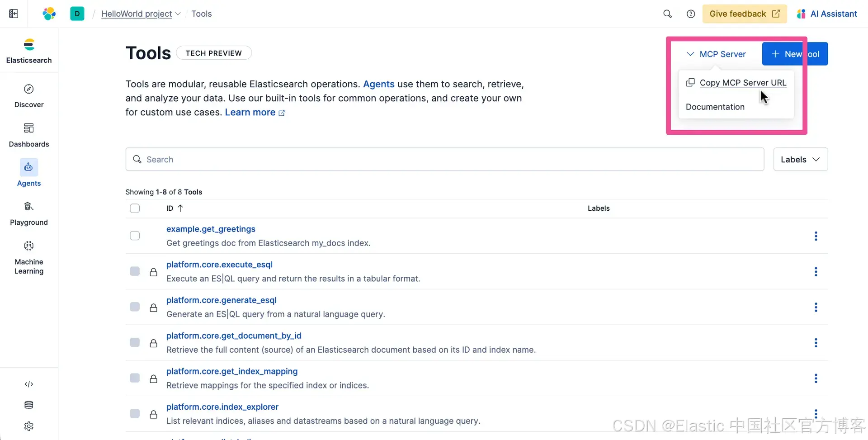The width and height of the screenshot is (868, 440).
Task: Open the settings gear icon
Action: coord(29,426)
